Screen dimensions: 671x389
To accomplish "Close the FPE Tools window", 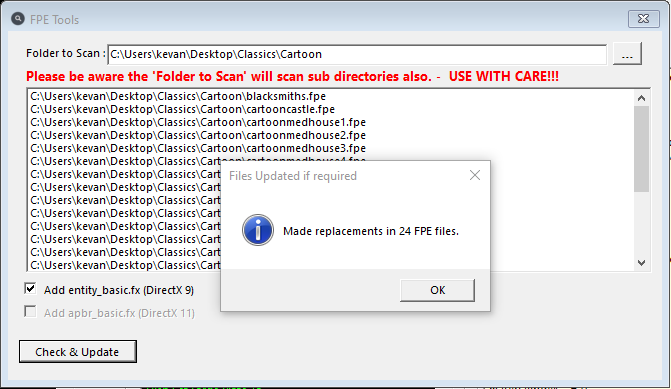I will (x=643, y=19).
